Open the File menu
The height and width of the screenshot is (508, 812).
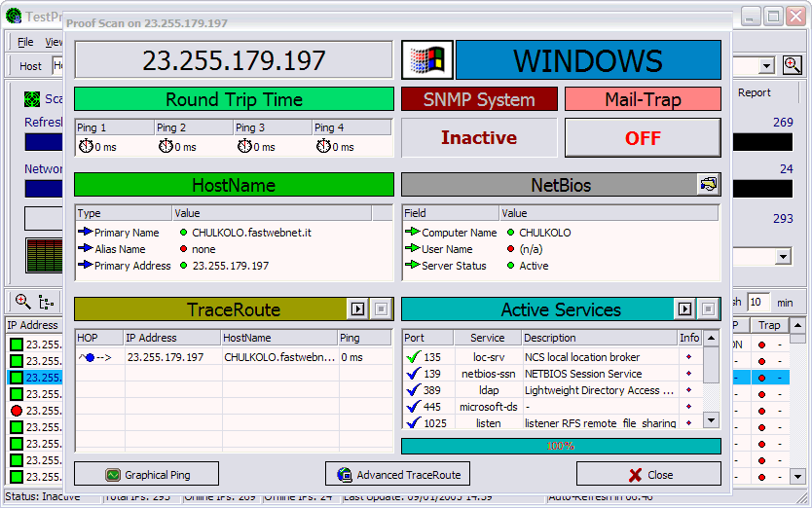pyautogui.click(x=25, y=42)
